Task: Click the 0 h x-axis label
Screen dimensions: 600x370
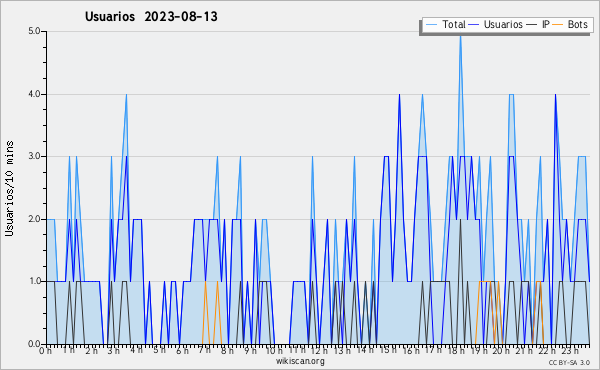Action: point(46,350)
